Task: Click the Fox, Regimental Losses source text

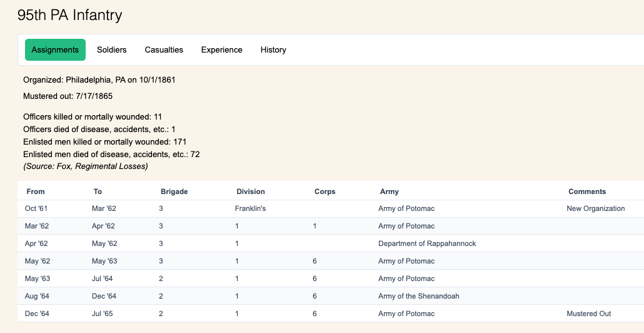Action: 85,166
